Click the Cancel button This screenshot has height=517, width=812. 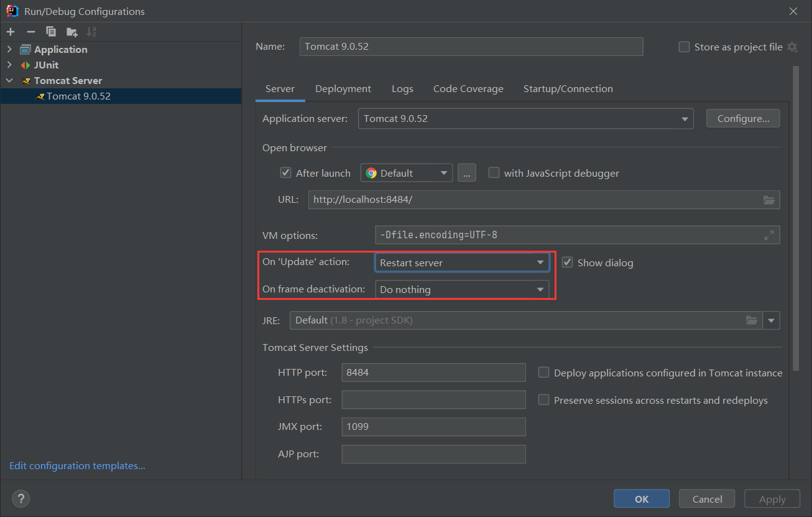(707, 499)
